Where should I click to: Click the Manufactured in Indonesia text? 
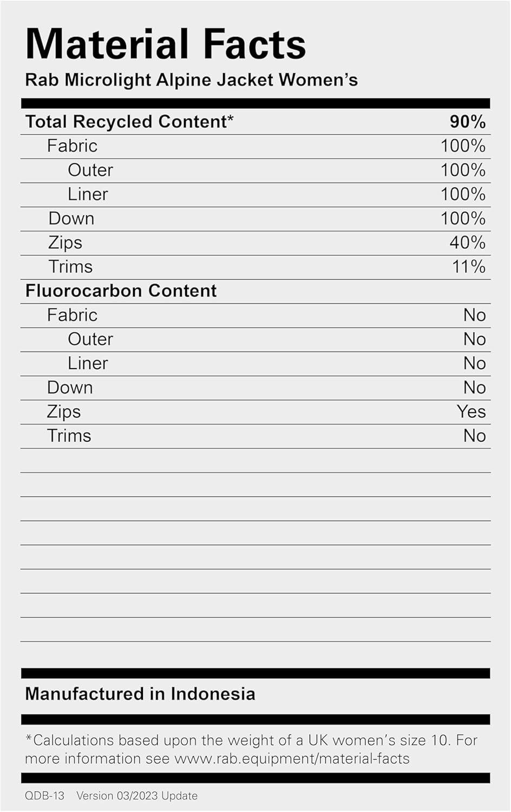pyautogui.click(x=140, y=694)
